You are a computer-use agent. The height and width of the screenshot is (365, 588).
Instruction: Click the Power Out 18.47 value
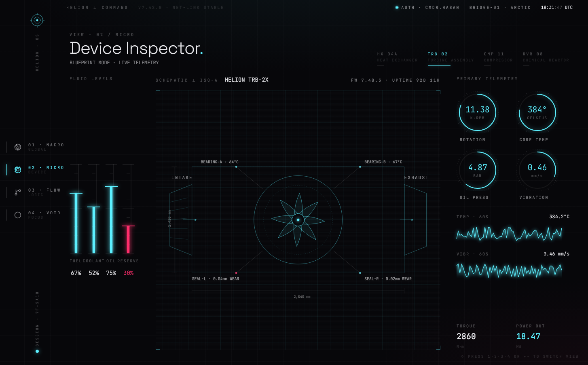click(x=528, y=336)
